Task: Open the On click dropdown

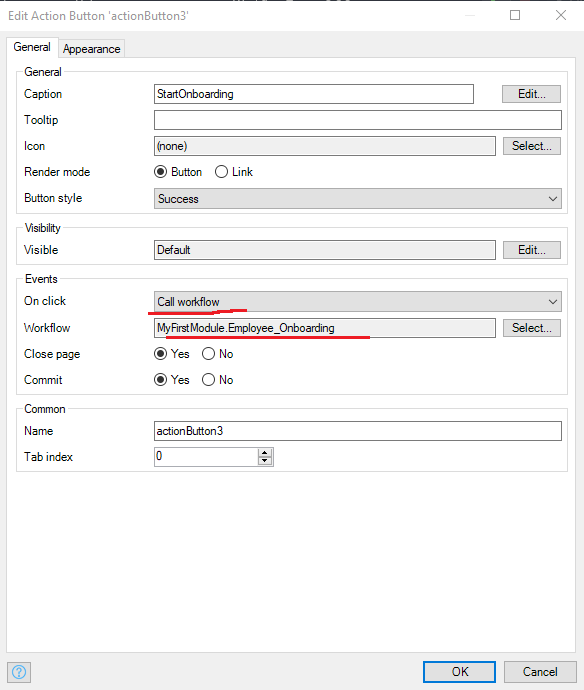Action: [358, 302]
